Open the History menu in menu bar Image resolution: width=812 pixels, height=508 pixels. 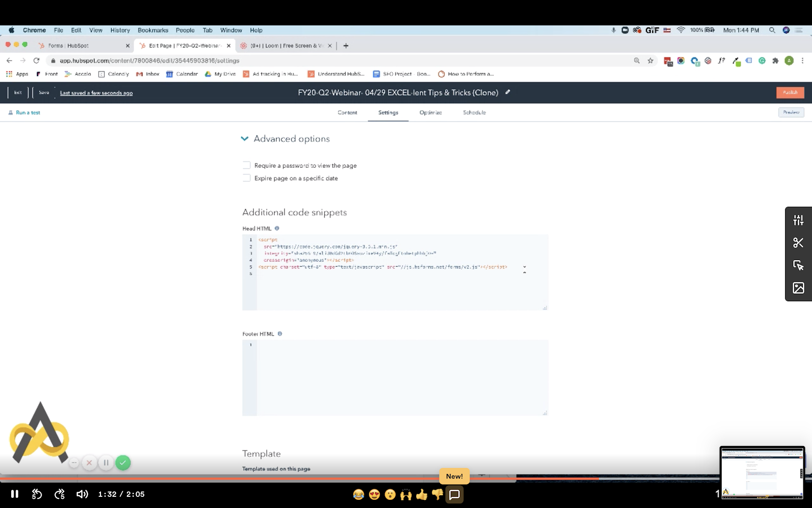coord(120,30)
